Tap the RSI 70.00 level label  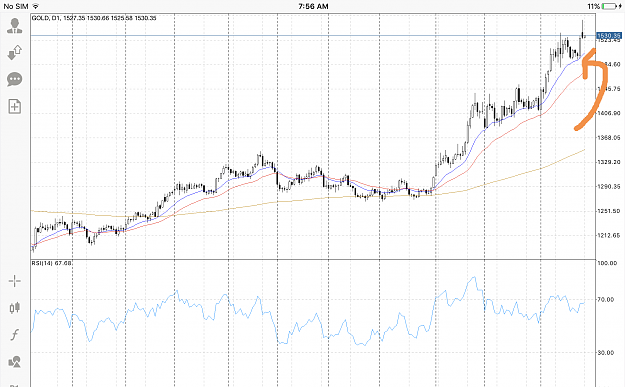click(606, 299)
